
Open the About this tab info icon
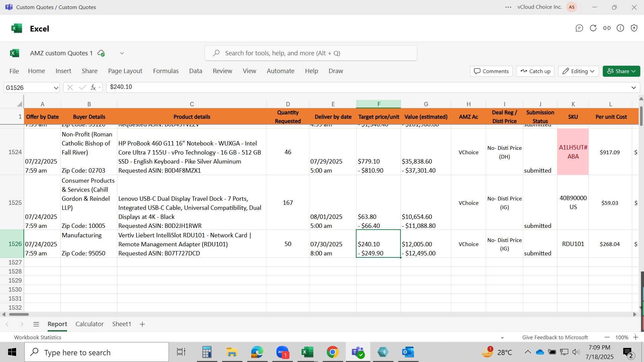pos(621,28)
